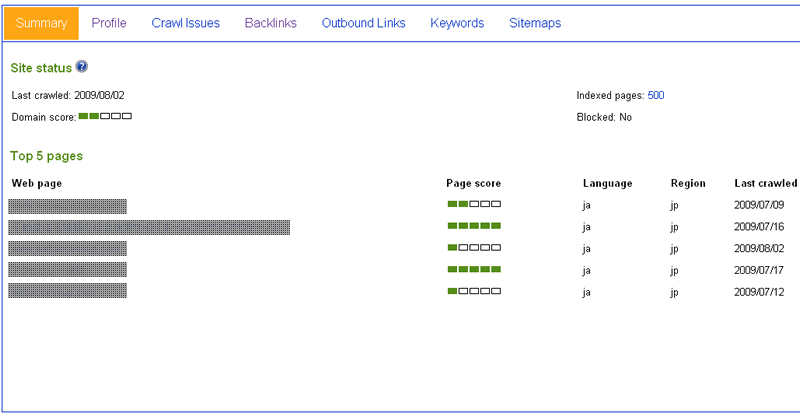The height and width of the screenshot is (414, 800).
Task: Click the 'Blocked: No' text
Action: pos(604,117)
